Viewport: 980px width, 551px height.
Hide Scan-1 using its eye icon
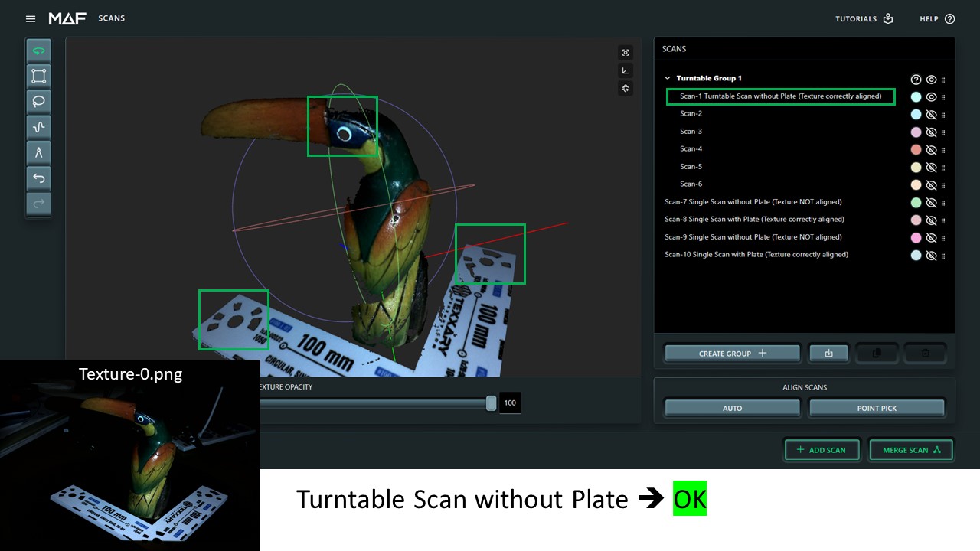[x=931, y=97]
